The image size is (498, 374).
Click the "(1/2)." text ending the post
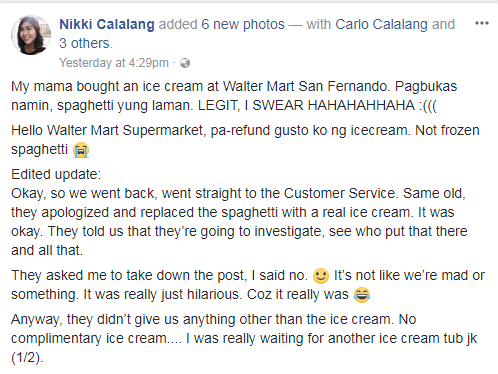click(x=27, y=358)
